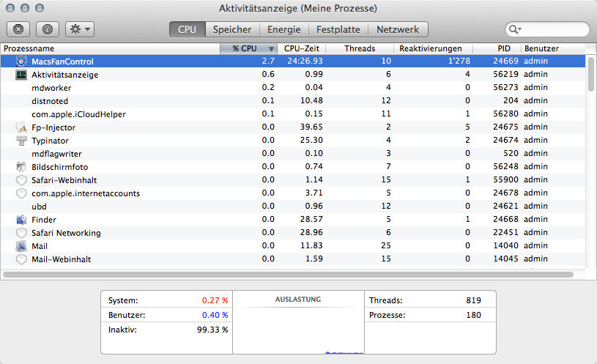Switch to the CPU tab
597x364 pixels.
(188, 29)
